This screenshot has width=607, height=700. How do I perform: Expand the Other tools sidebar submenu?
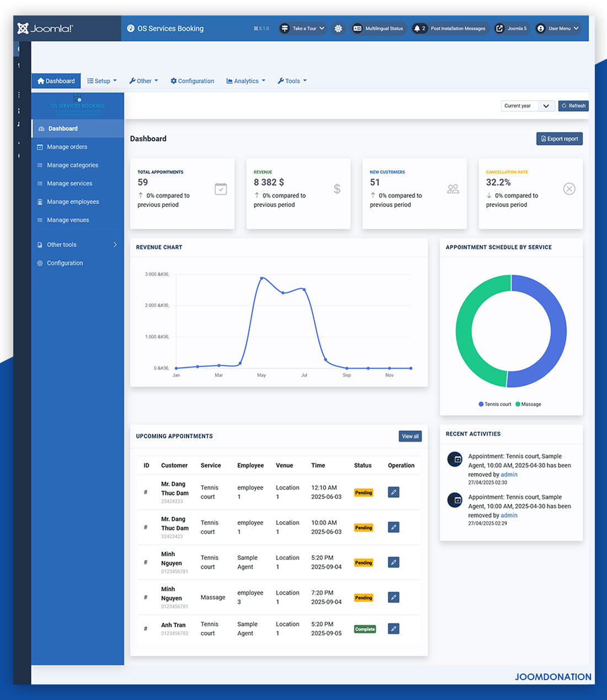click(x=77, y=245)
